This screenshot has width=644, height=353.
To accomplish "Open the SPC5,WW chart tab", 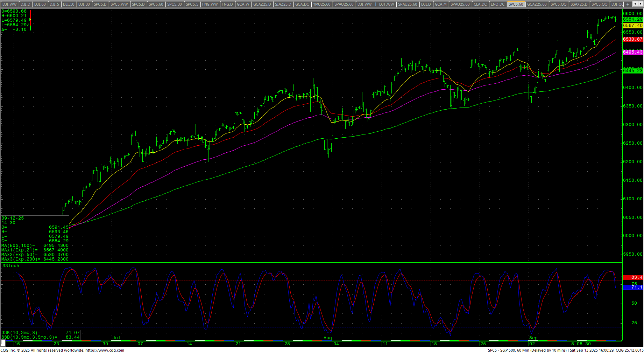I will 119,4.
